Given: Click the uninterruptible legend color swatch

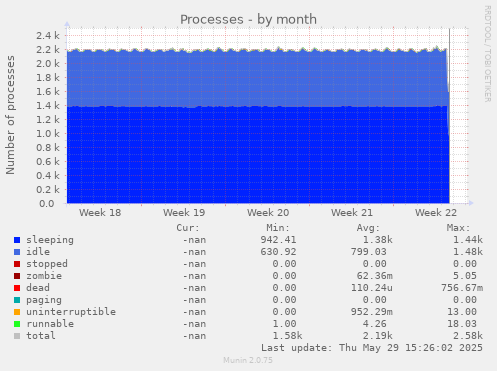Looking at the screenshot, I should click(x=17, y=312).
